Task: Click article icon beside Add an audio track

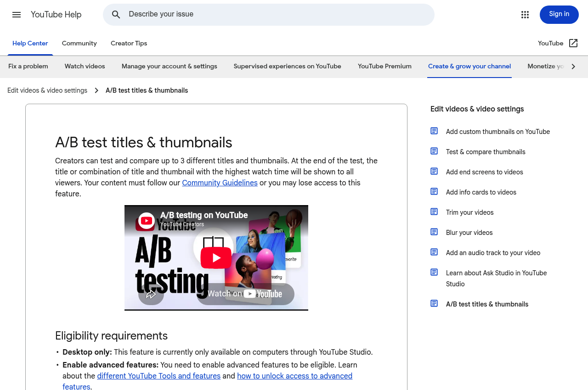Action: [x=434, y=252]
